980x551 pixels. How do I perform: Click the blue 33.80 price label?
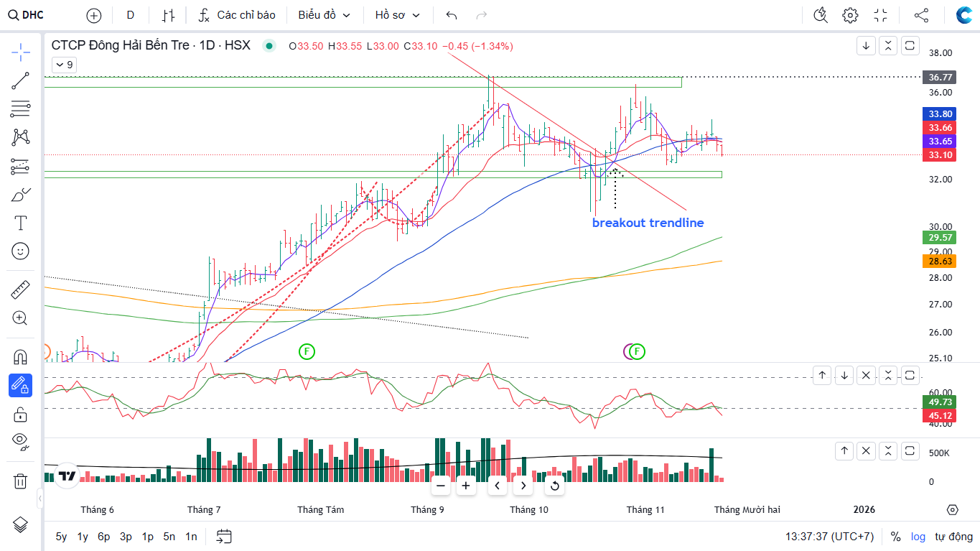(940, 114)
